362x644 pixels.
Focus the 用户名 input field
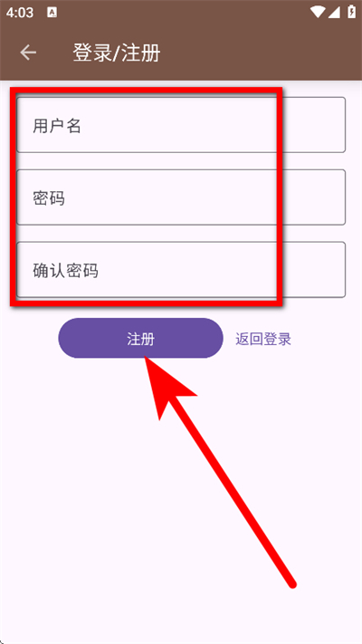click(181, 125)
